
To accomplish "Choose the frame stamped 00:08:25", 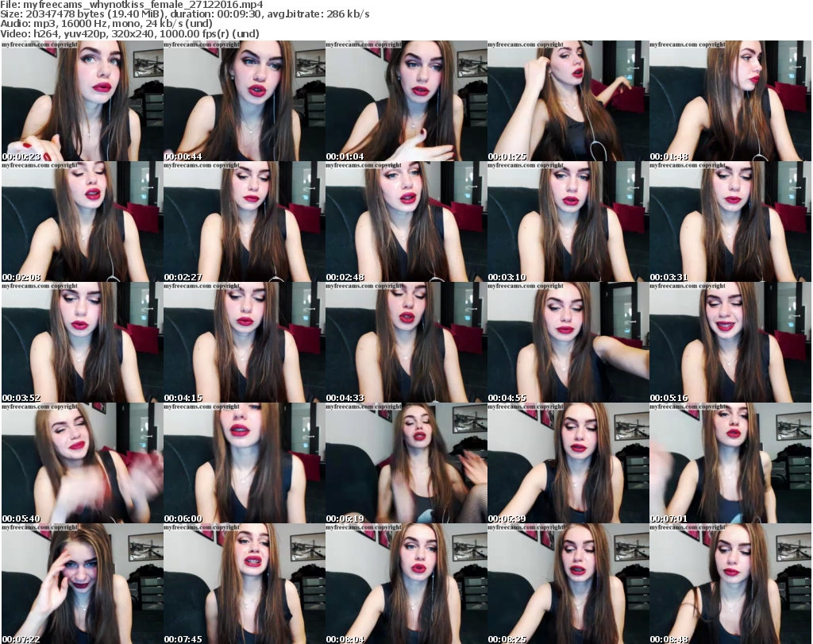I will pyautogui.click(x=568, y=584).
